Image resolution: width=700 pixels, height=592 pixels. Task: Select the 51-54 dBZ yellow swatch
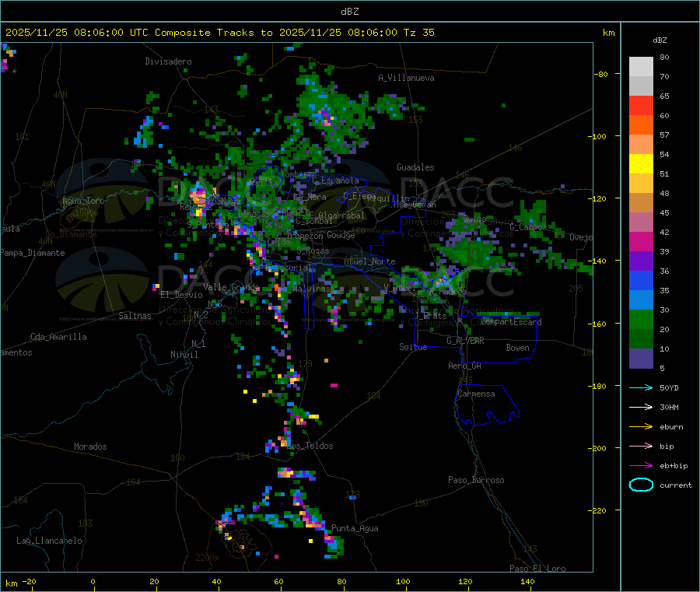(641, 164)
